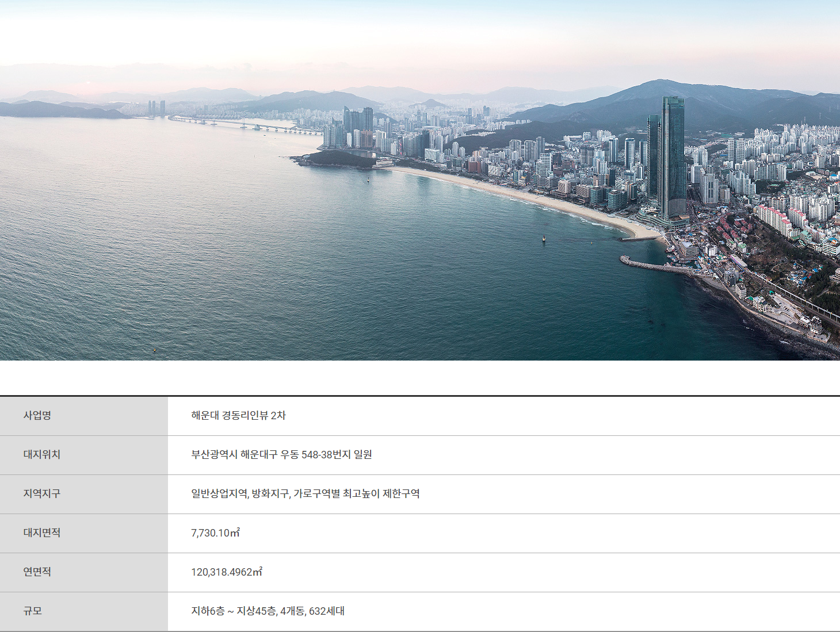The width and height of the screenshot is (840, 632).
Task: Select the text 해운대 경동리인뷰 2차
Action: click(238, 416)
